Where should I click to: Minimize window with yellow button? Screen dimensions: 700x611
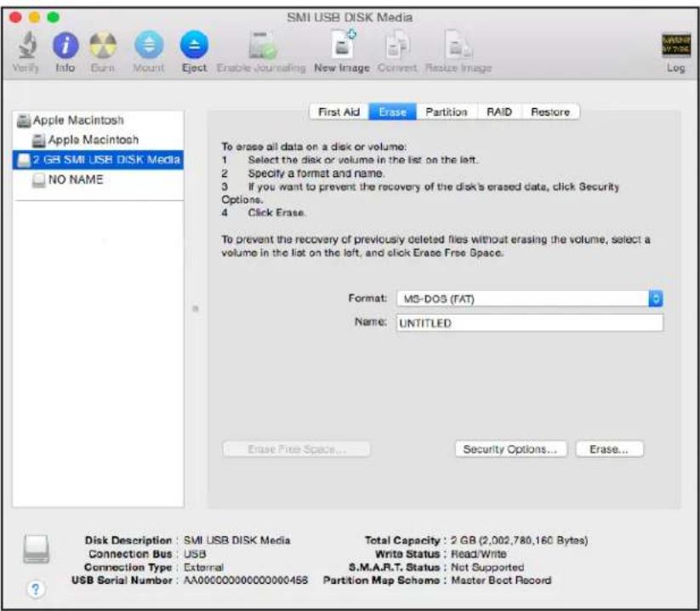point(34,17)
